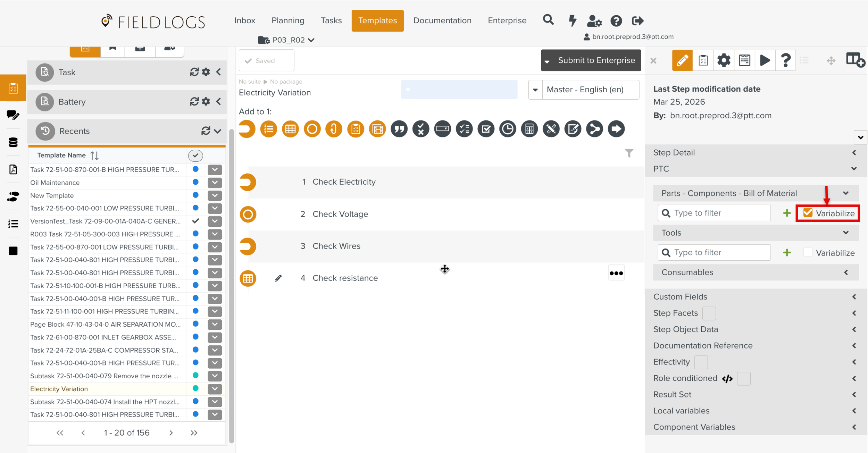The image size is (868, 453).
Task: Toggle the Effectivity checkbox
Action: click(701, 362)
